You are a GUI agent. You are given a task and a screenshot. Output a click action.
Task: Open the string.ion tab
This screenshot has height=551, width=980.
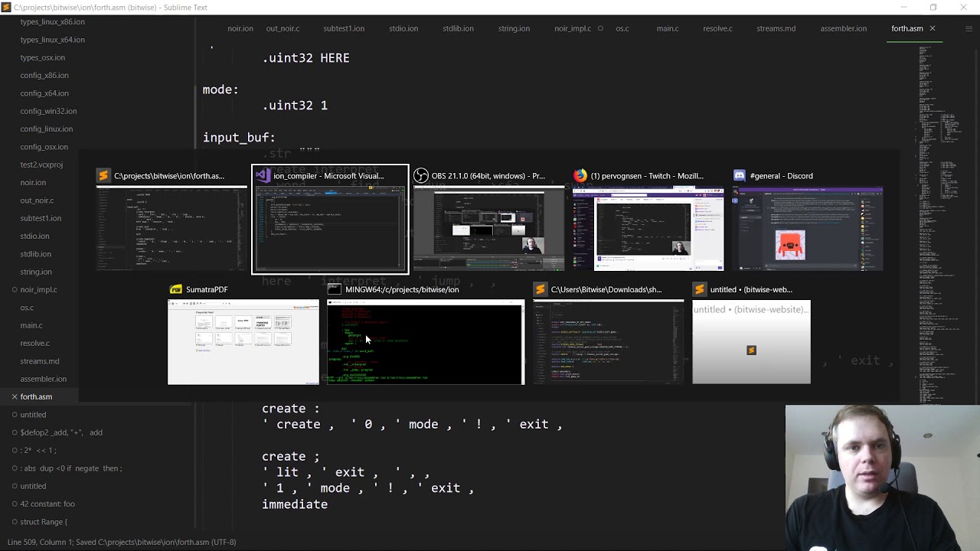click(x=514, y=28)
